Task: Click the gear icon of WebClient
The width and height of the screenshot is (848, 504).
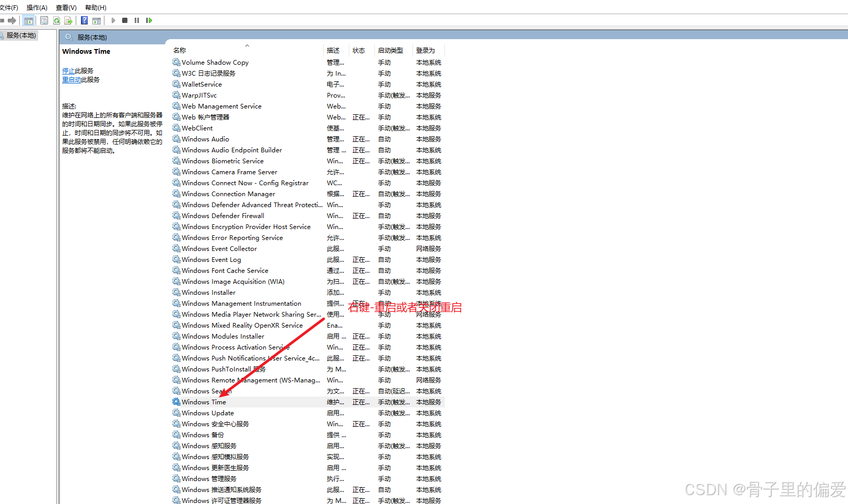Action: click(176, 128)
